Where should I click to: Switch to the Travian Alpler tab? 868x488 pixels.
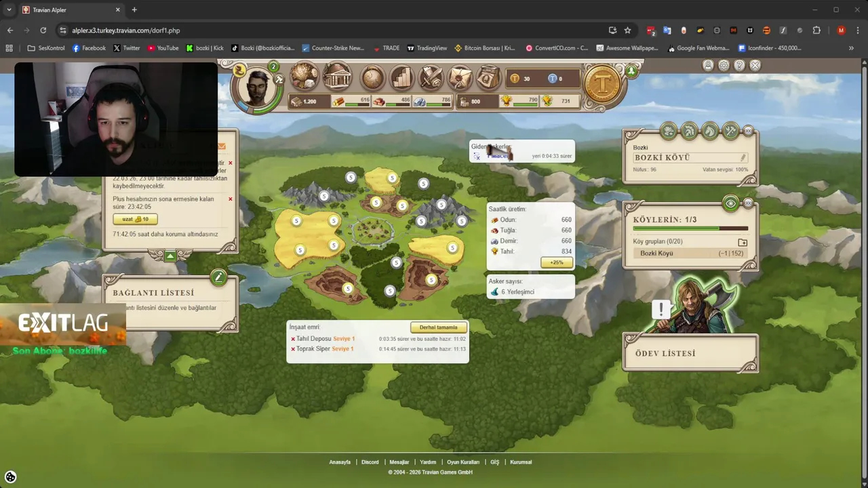coord(71,10)
